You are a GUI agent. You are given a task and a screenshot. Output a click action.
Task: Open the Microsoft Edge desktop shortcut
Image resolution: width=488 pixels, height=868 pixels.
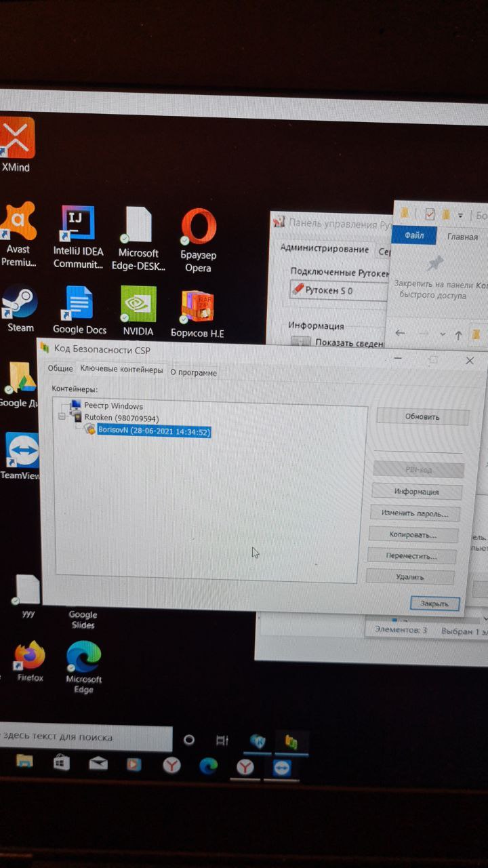[x=83, y=667]
